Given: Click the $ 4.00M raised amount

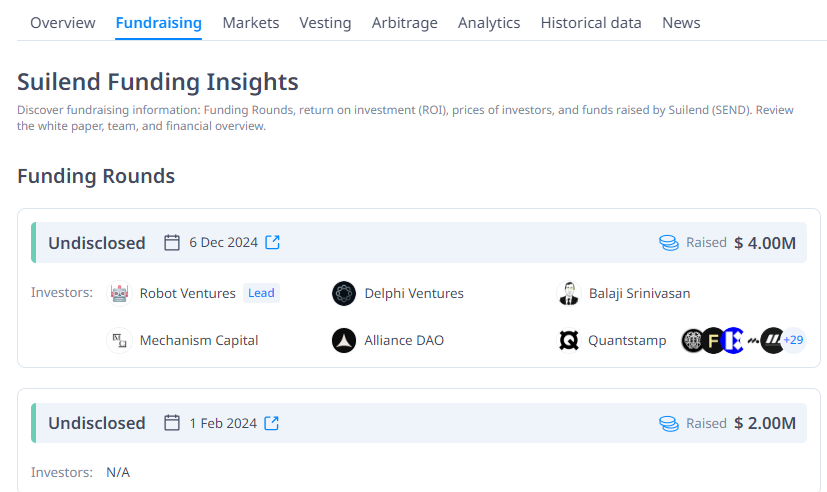Looking at the screenshot, I should [765, 243].
